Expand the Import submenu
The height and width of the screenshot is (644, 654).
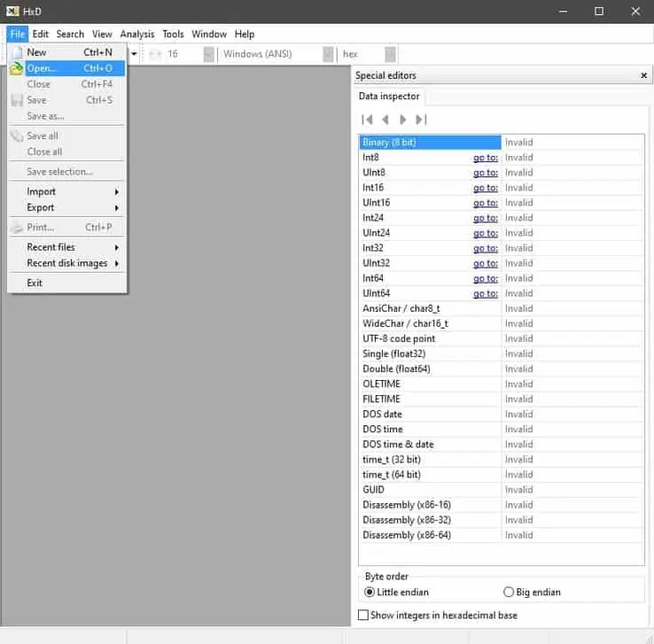point(66,191)
